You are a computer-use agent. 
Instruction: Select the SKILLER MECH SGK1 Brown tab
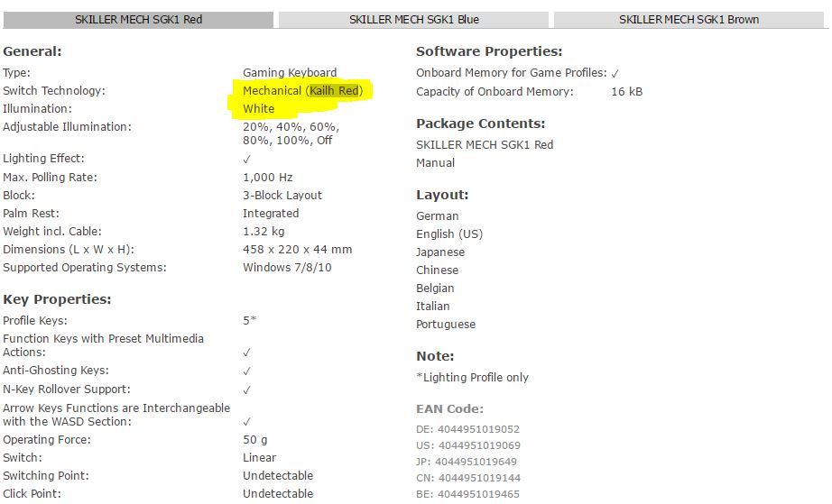point(689,20)
